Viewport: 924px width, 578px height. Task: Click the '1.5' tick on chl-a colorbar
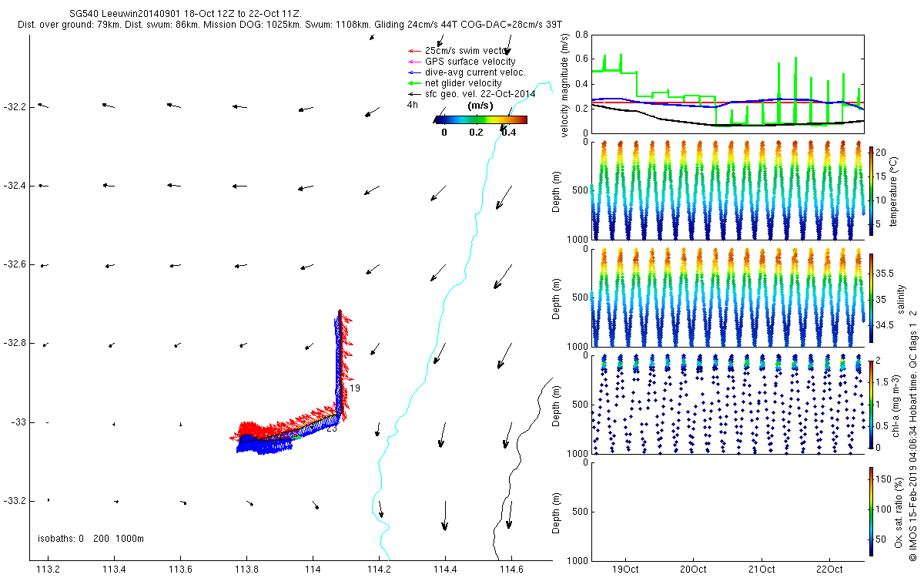click(x=882, y=381)
